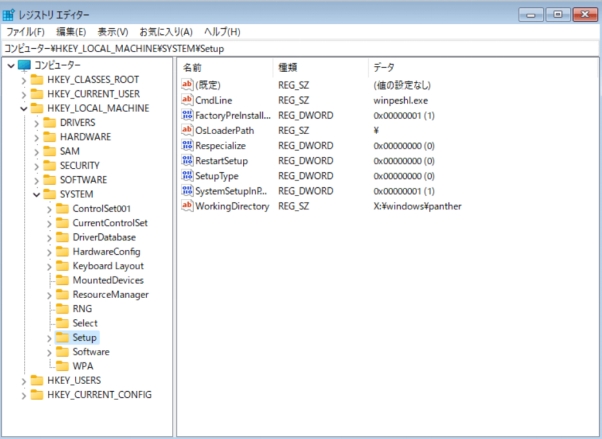Click the X:¥windows¥panther data value
602x439 pixels.
click(x=417, y=206)
